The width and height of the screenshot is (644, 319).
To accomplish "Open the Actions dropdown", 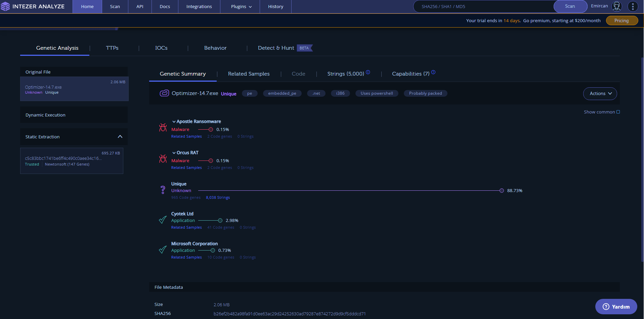I will click(600, 94).
